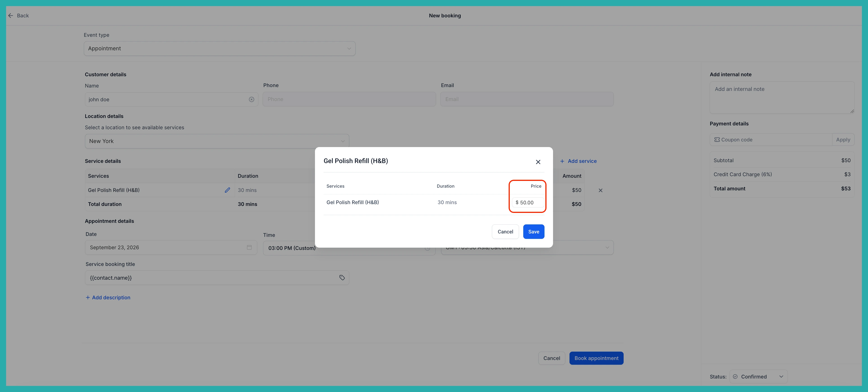The image size is (868, 392).
Task: Expand the timezone dropdown chevron
Action: [x=607, y=247]
